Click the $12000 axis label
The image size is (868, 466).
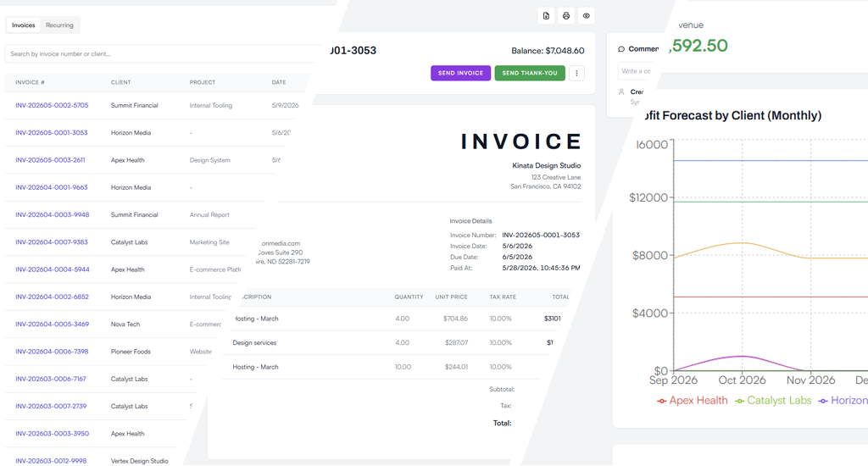coord(648,198)
